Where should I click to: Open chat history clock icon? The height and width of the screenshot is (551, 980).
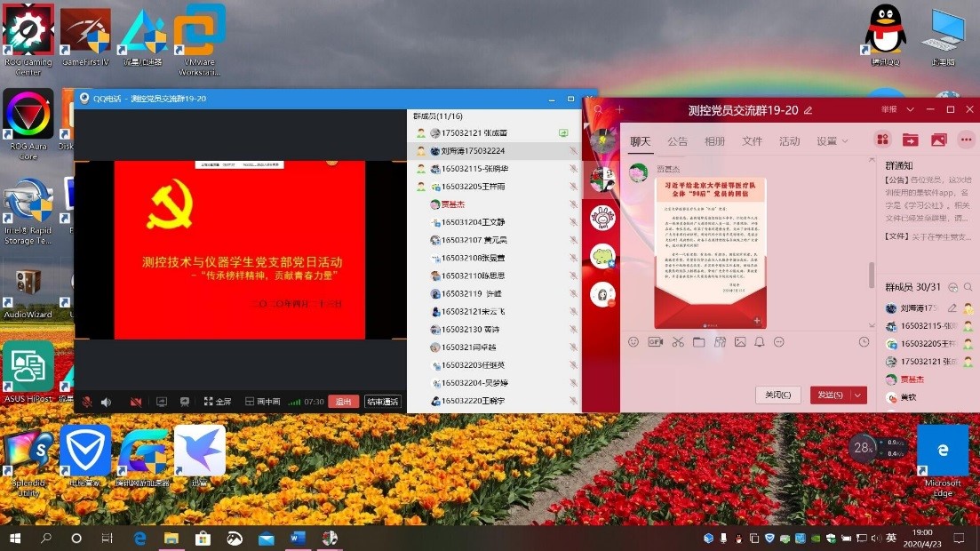pyautogui.click(x=864, y=342)
